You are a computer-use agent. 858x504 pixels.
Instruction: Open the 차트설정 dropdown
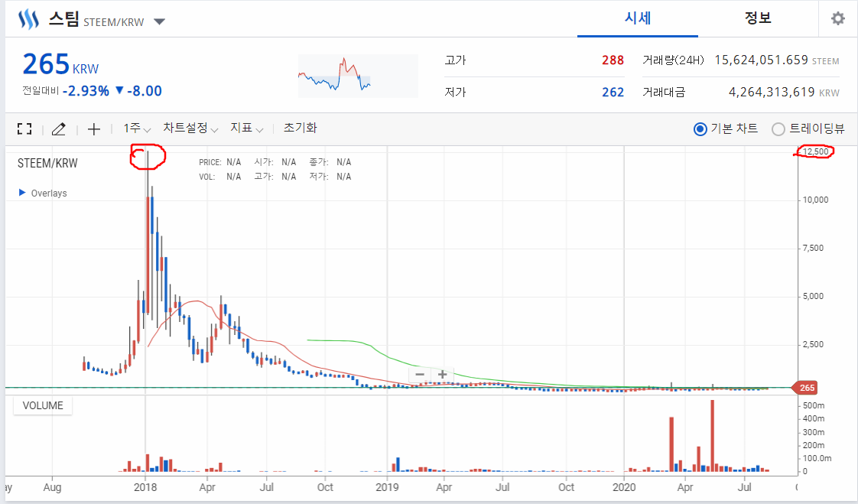(x=190, y=128)
